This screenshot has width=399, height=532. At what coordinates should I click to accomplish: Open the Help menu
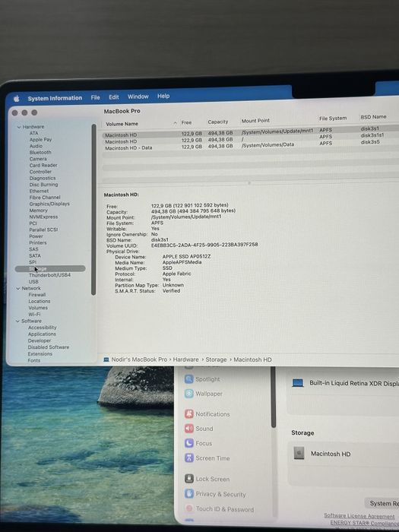point(163,96)
